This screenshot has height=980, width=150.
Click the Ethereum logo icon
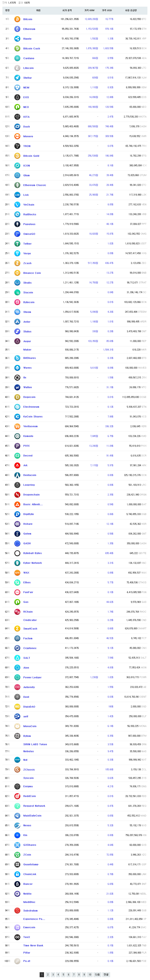coord(17,29)
